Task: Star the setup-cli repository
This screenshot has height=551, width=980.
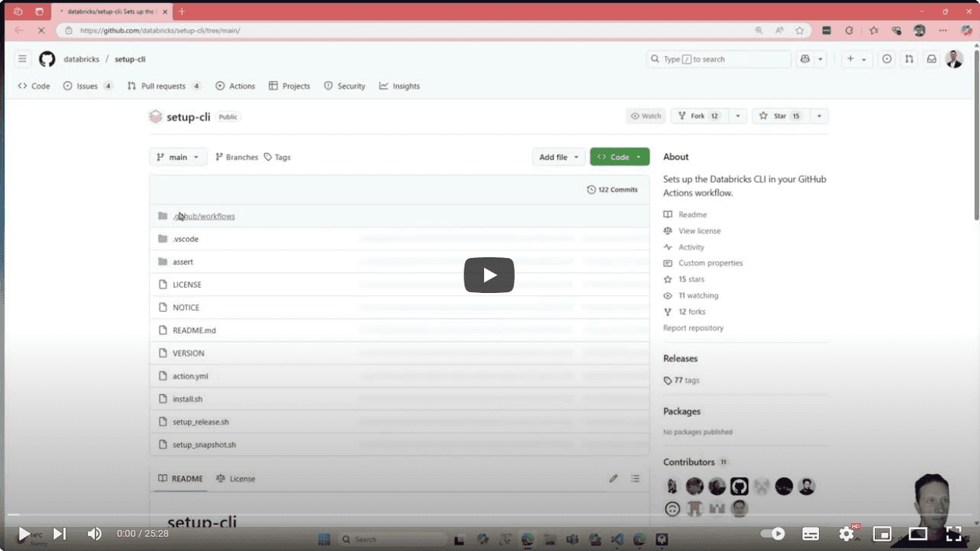Action: tap(786, 115)
